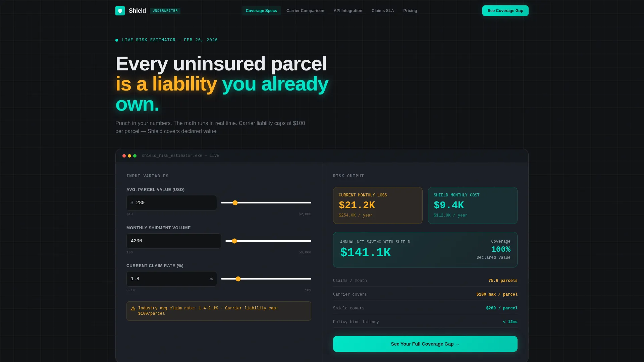Click the 50,000 volume maximum label
644x362 pixels.
pyautogui.click(x=305, y=252)
